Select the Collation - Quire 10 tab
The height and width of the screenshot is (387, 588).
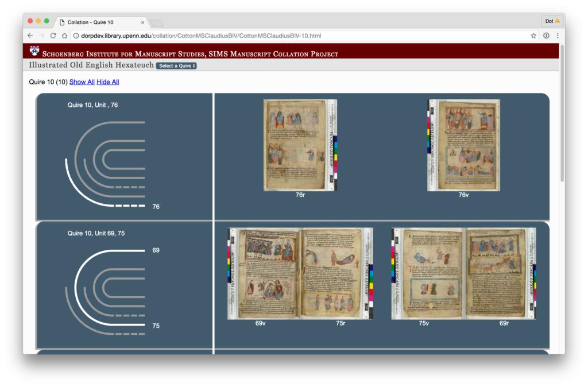click(101, 22)
